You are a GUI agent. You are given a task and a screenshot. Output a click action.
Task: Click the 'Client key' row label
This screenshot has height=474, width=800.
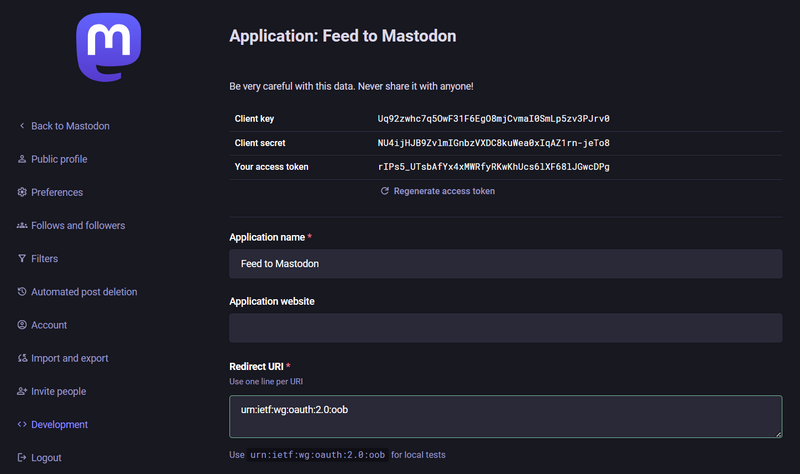coord(254,118)
